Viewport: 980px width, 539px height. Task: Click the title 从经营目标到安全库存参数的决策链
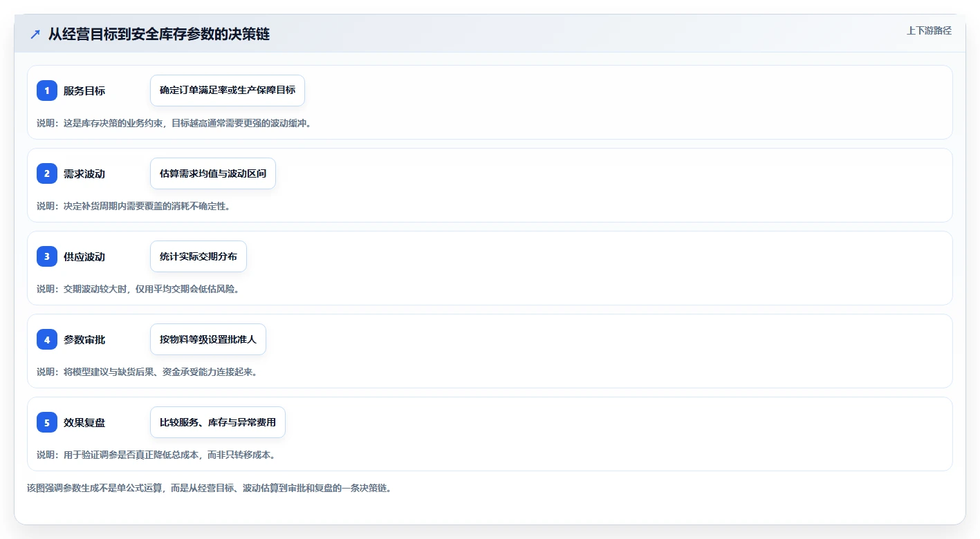[x=159, y=35]
